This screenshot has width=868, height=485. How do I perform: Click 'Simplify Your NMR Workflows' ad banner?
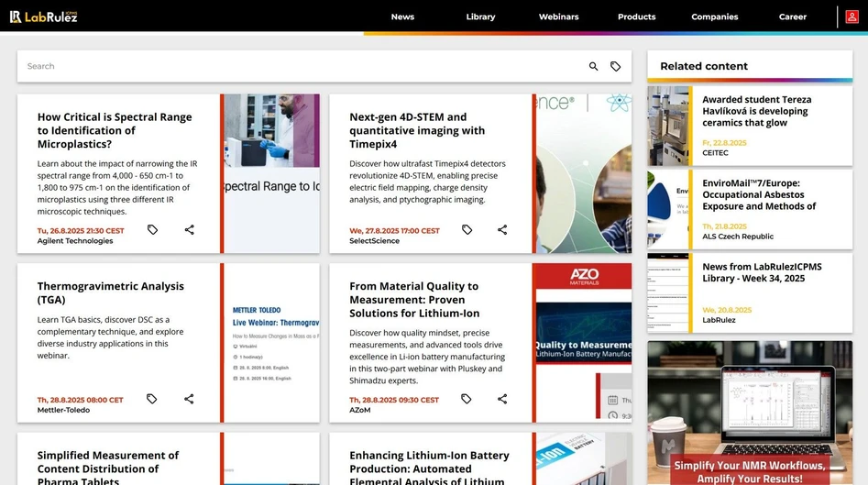[x=750, y=413]
